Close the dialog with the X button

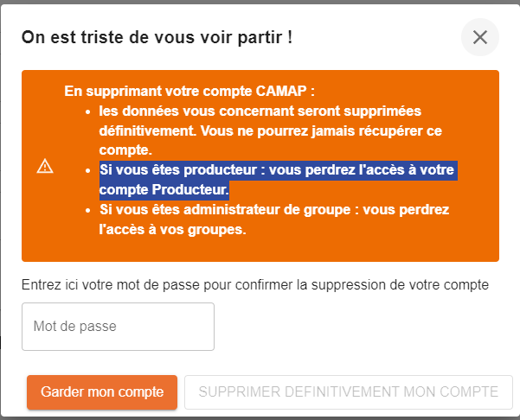(x=480, y=37)
